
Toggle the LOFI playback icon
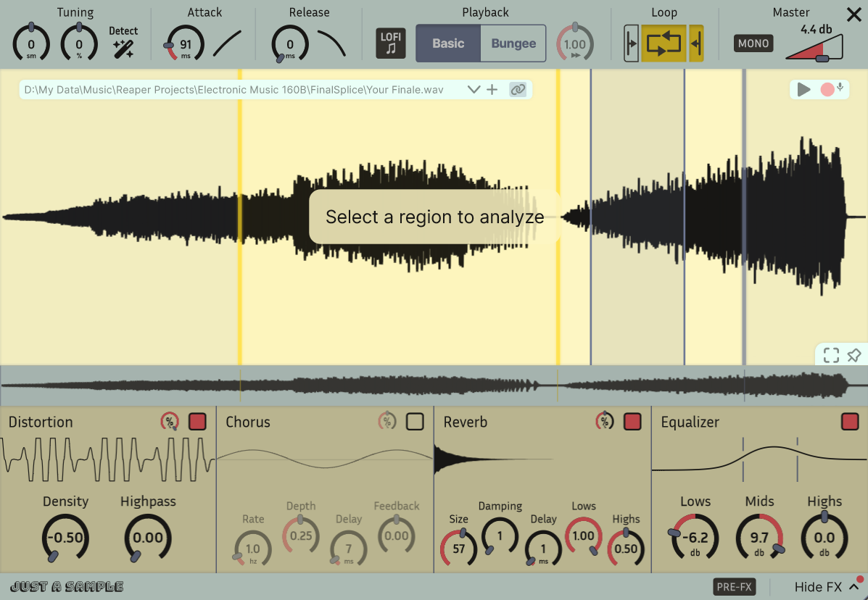pos(391,43)
